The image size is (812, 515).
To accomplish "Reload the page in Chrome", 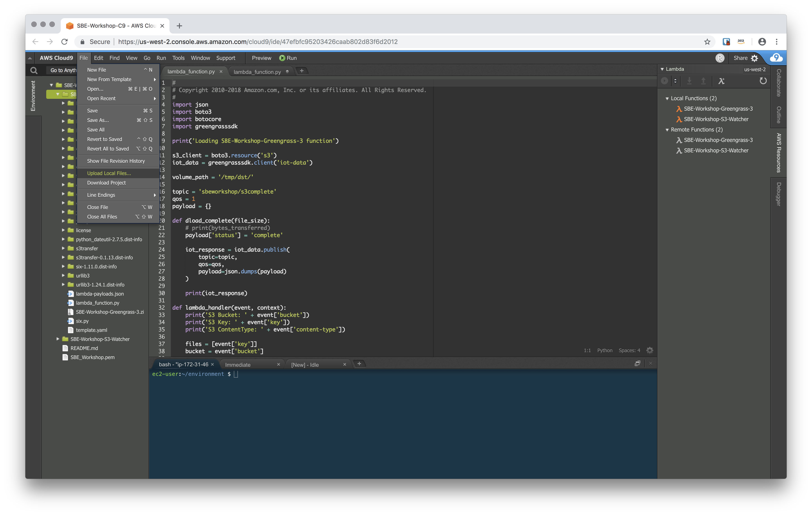I will point(64,41).
